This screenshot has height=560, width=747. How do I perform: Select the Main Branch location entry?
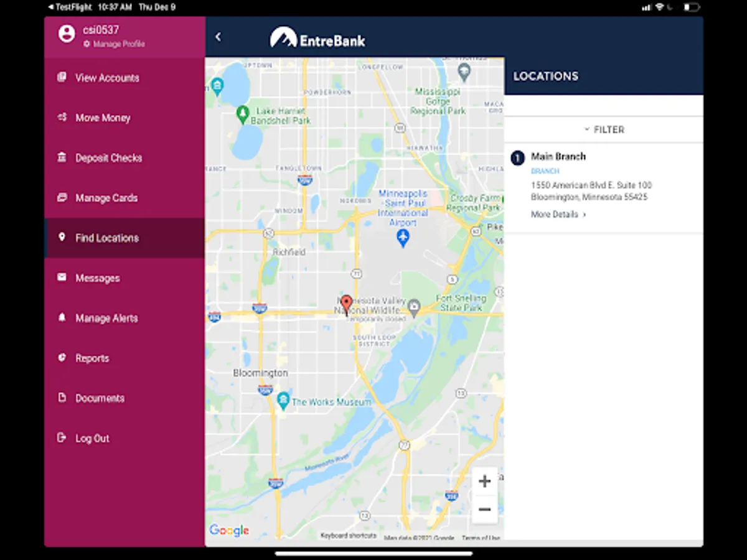click(x=604, y=188)
